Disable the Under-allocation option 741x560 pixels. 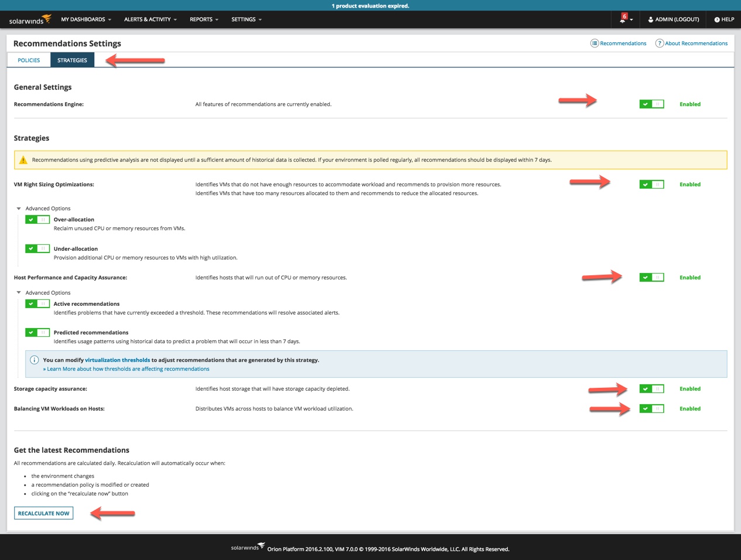(x=37, y=249)
